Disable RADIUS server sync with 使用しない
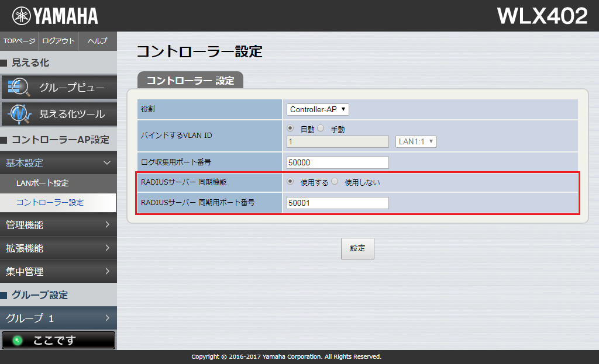Screen dimensions: 599x364 [335, 182]
